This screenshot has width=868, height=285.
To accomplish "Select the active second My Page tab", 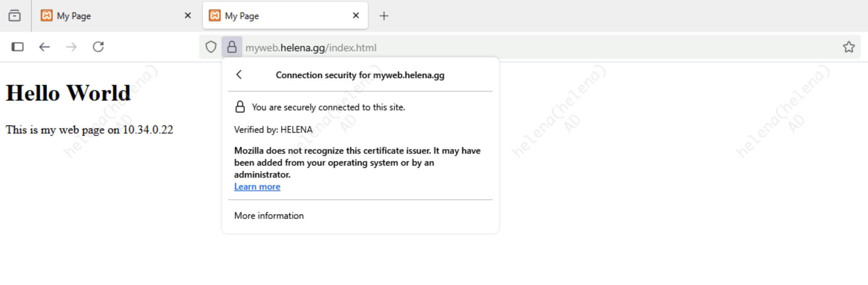I will (x=276, y=16).
